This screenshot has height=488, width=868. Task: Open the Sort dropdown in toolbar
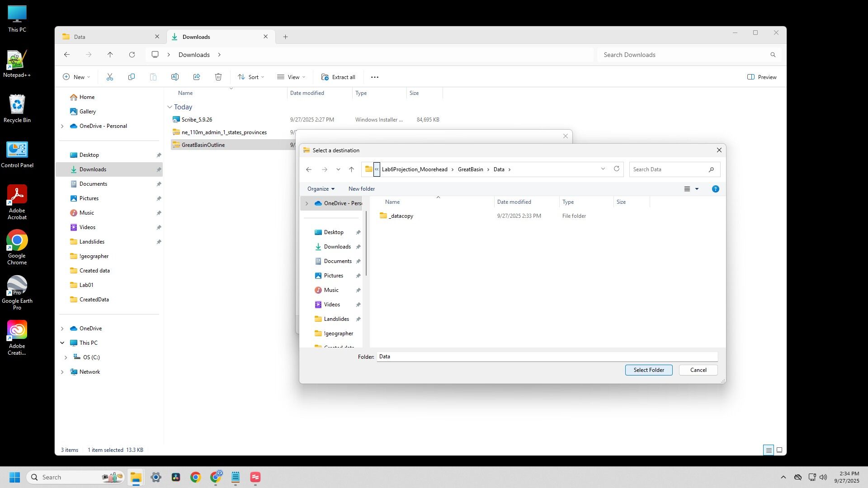251,77
